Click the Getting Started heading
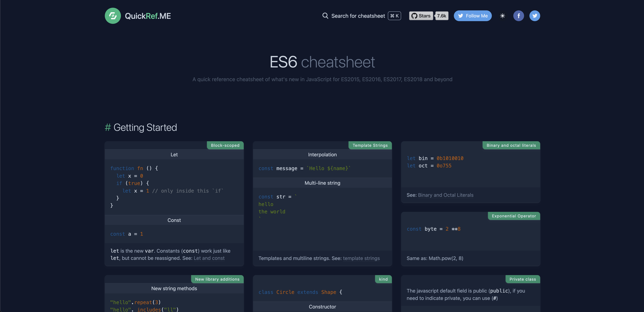644x312 pixels. coord(145,127)
